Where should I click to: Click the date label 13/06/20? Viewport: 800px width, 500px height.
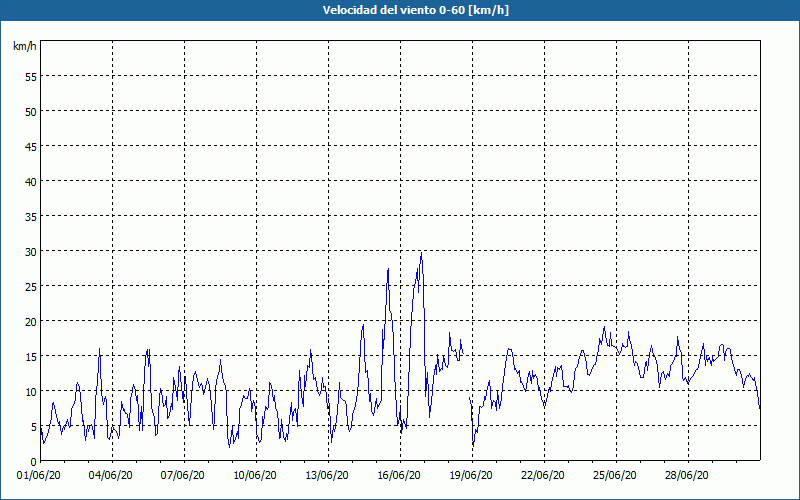point(327,476)
